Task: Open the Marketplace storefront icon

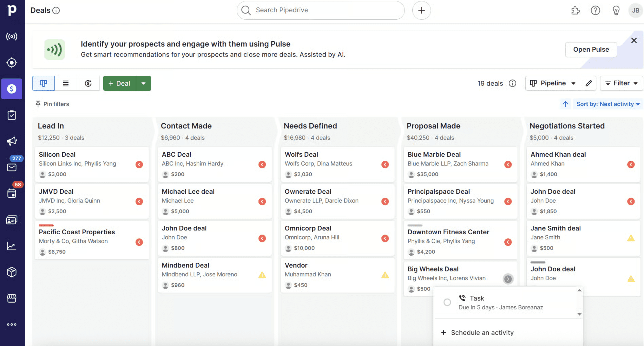Action: tap(12, 298)
